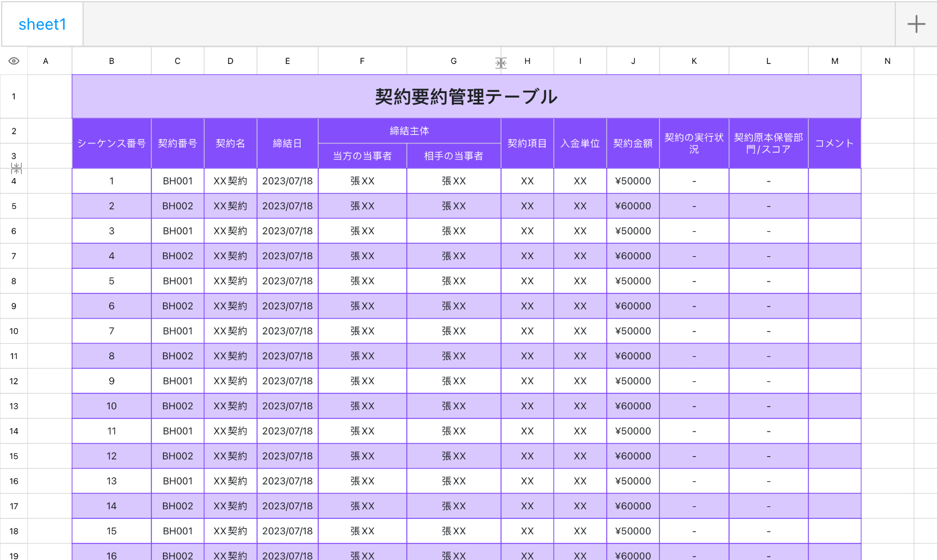Click the 契約番号 header cell

click(178, 143)
